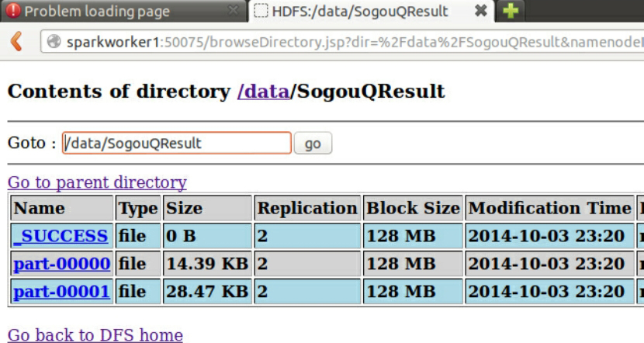The image size is (644, 343).
Task: Click the 28.47 KB size cell
Action: 206,292
